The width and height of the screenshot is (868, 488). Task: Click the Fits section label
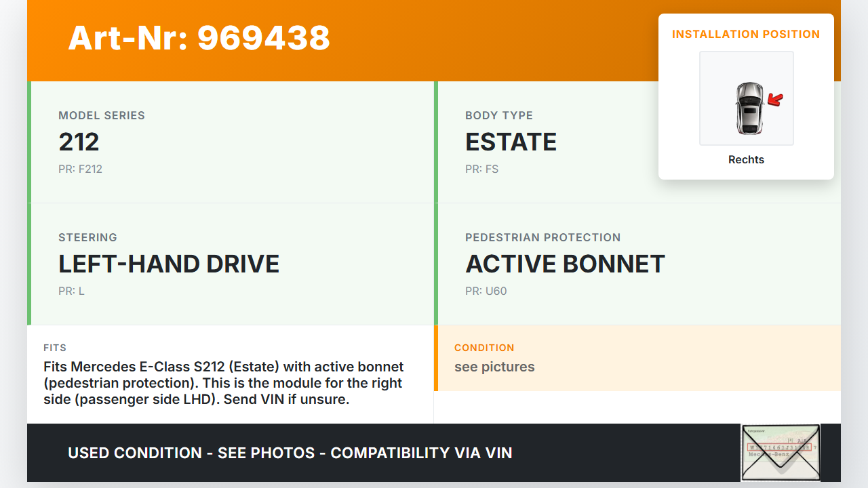(x=55, y=348)
